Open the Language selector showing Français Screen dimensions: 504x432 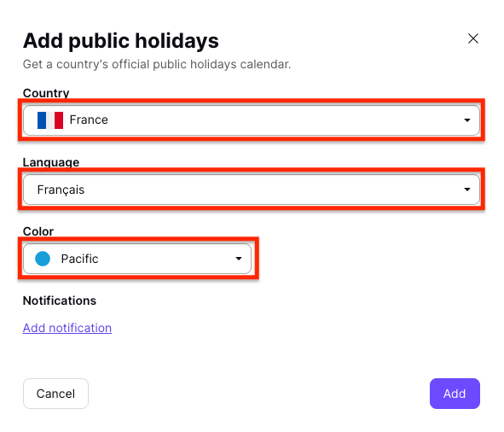(252, 190)
